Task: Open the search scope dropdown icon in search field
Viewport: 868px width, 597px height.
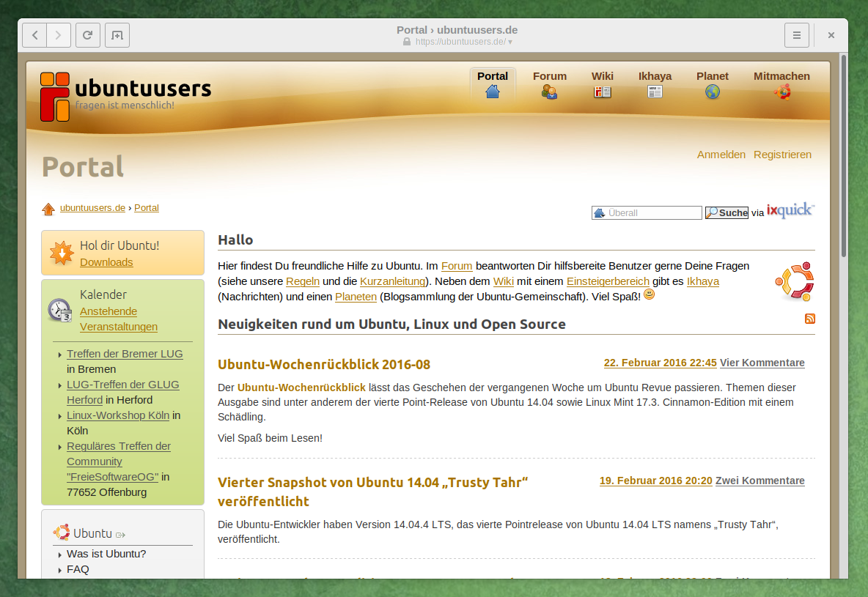Action: [x=599, y=213]
